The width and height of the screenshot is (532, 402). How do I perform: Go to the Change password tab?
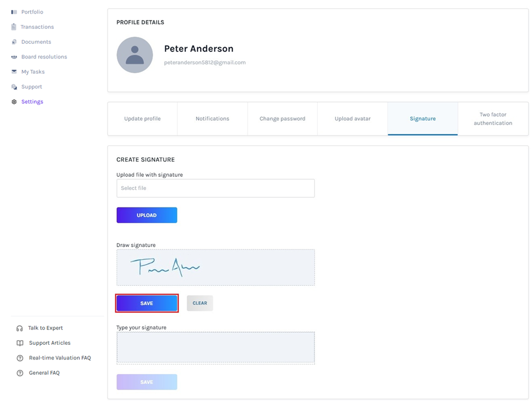(x=282, y=119)
